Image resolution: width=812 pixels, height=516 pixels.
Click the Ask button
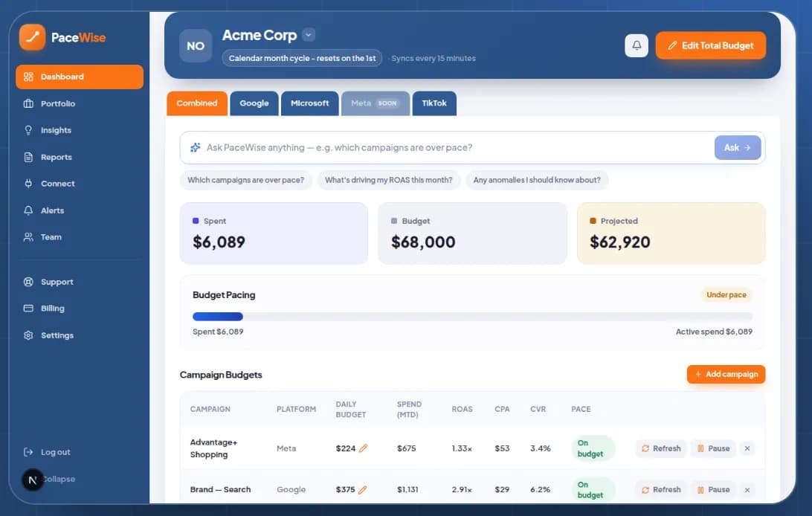[738, 147]
